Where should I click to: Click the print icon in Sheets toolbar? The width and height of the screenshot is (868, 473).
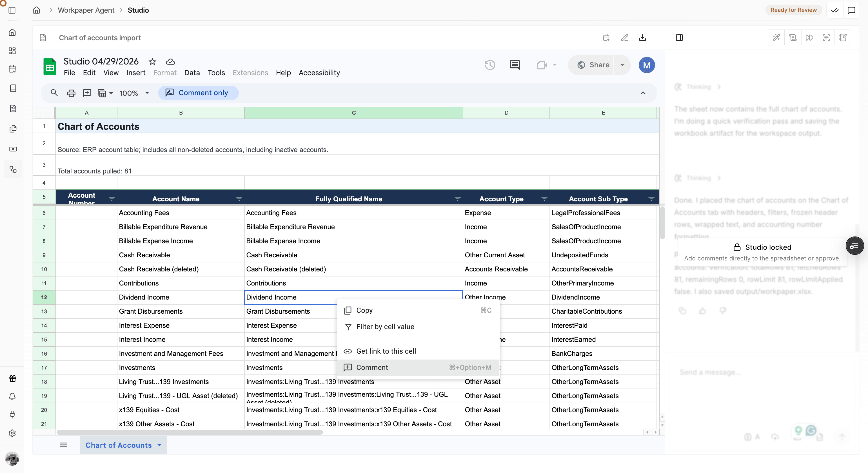point(71,93)
